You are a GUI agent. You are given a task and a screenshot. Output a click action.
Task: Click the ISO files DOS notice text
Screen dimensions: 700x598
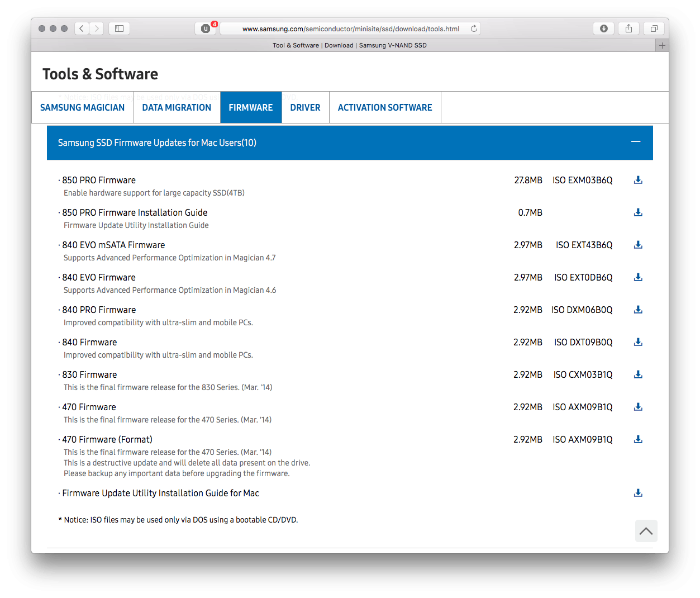click(178, 520)
